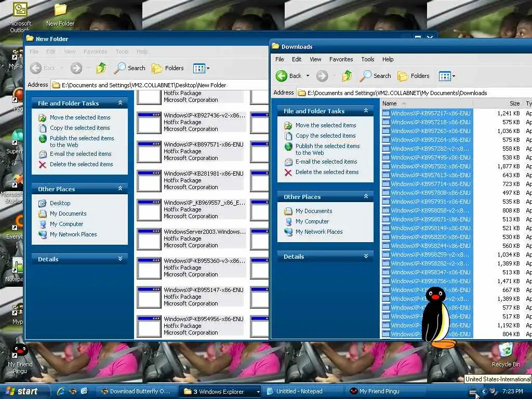
Task: Click Move the selected items in New Folder
Action: tap(80, 117)
